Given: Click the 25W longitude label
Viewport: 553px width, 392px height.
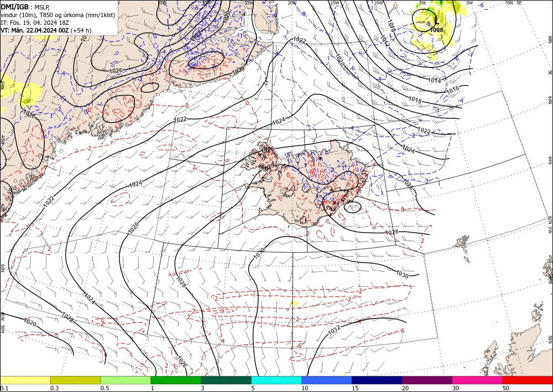Looking at the screenshot, I should click(x=249, y=3).
